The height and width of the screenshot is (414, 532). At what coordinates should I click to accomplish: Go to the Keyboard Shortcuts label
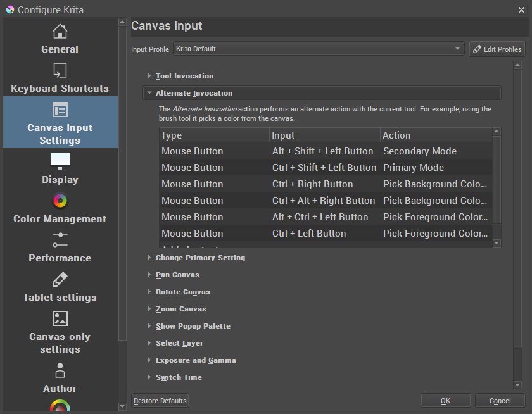tap(60, 89)
